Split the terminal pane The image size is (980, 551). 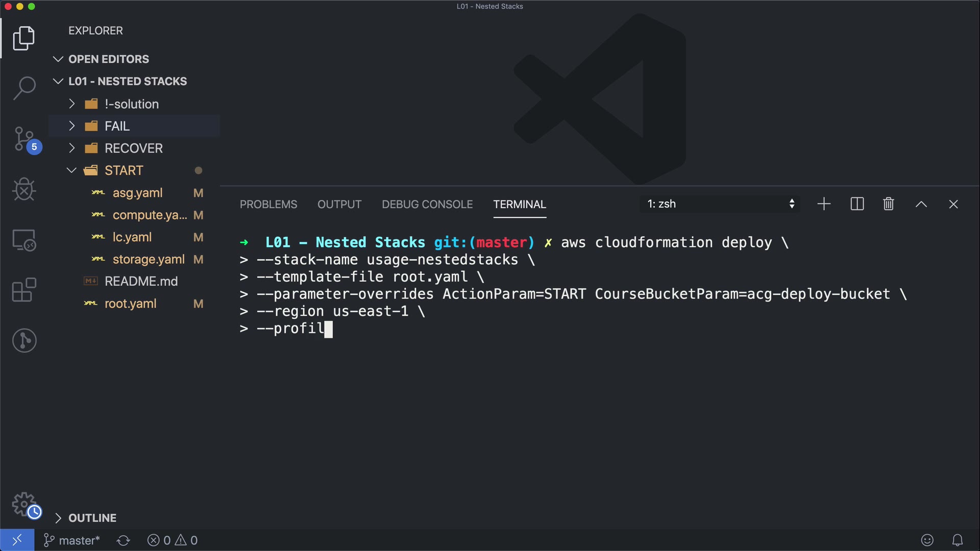tap(857, 204)
